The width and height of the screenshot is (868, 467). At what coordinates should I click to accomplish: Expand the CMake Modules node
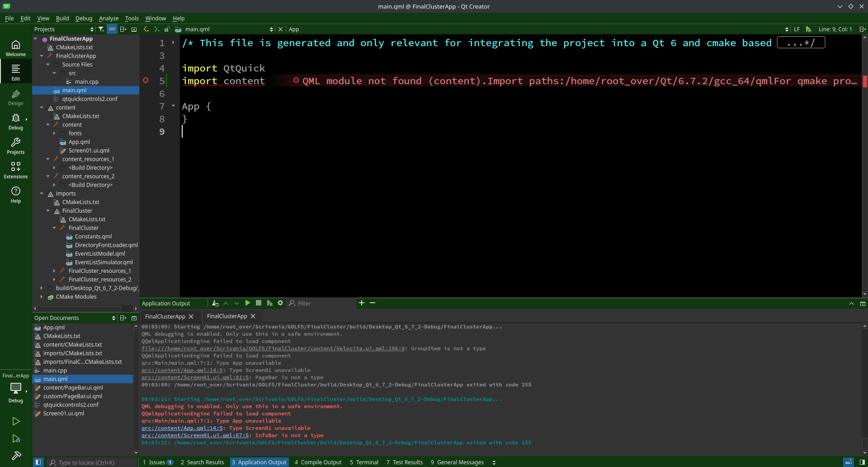tap(42, 297)
